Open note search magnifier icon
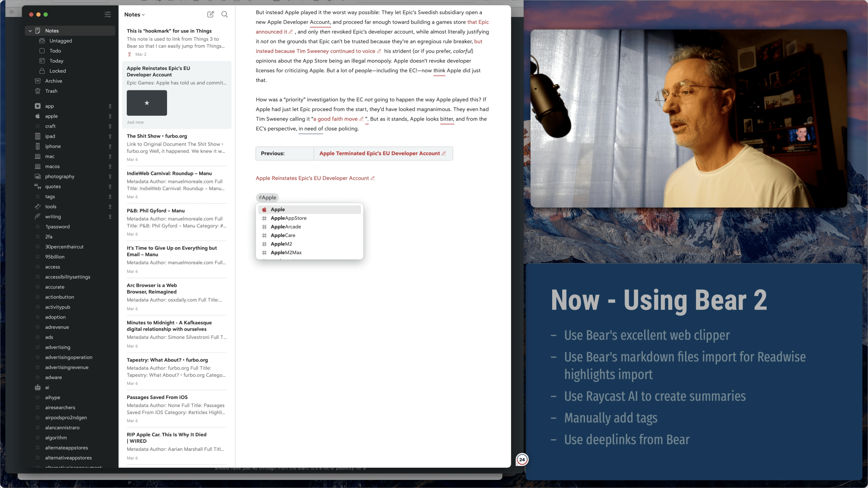The width and height of the screenshot is (868, 488). (224, 14)
